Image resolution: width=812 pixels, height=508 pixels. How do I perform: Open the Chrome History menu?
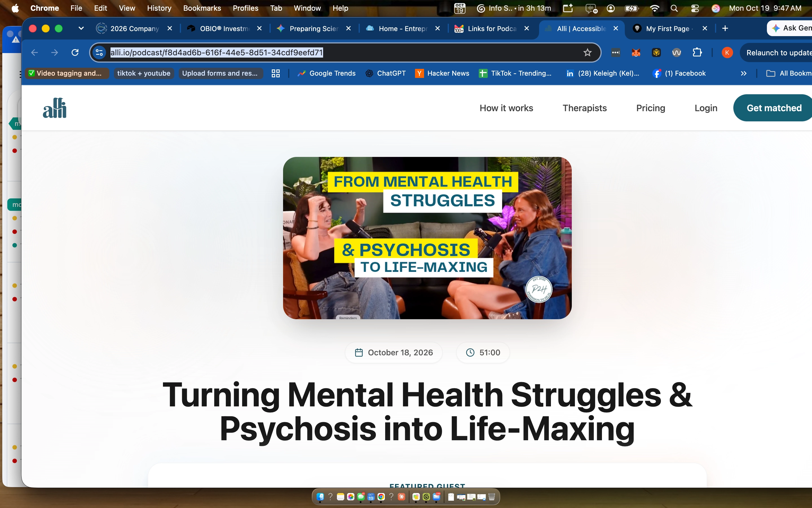coord(159,8)
